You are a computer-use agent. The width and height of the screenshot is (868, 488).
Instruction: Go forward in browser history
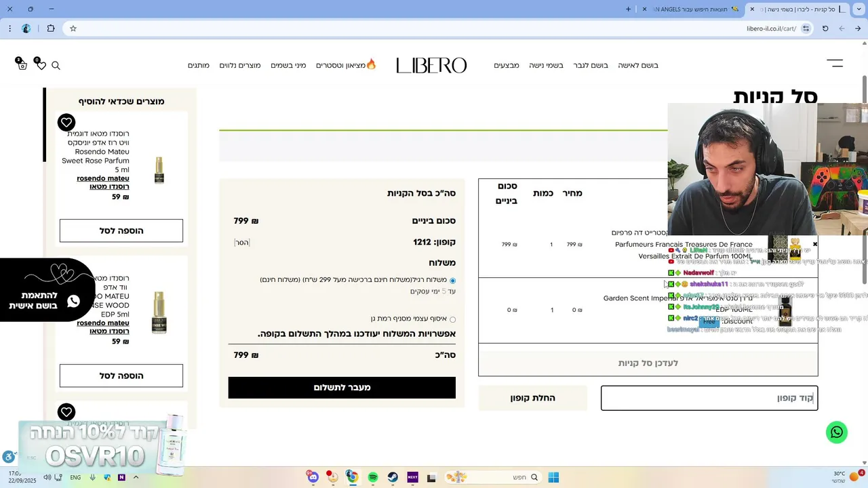[x=842, y=28]
